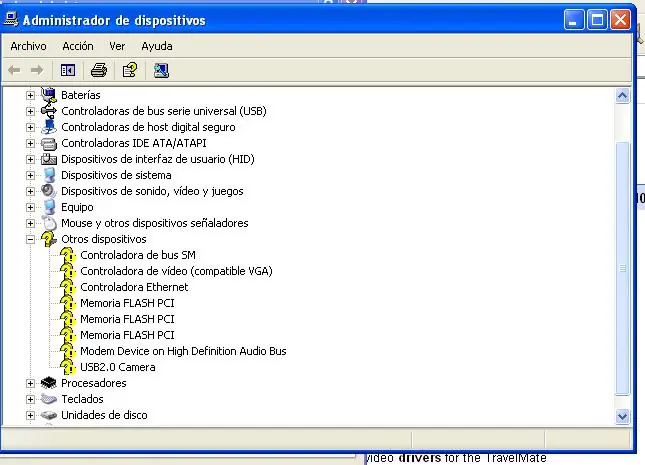Expand the Baterías node

point(30,95)
